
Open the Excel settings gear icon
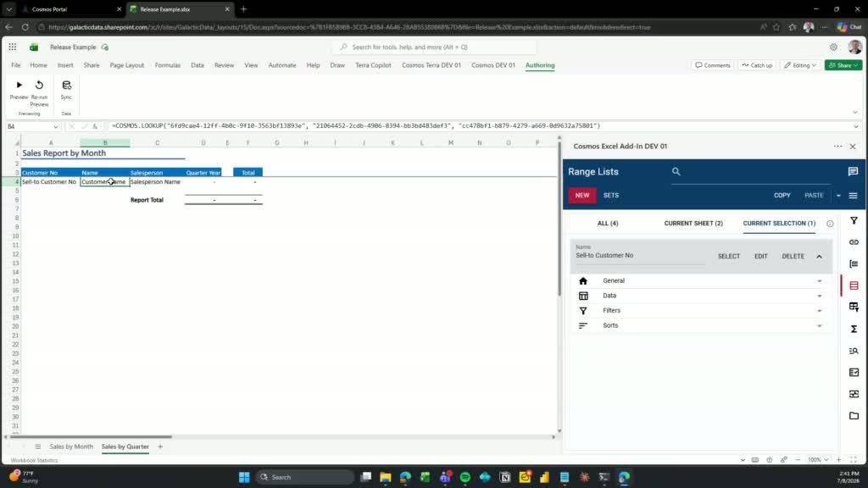tap(833, 47)
